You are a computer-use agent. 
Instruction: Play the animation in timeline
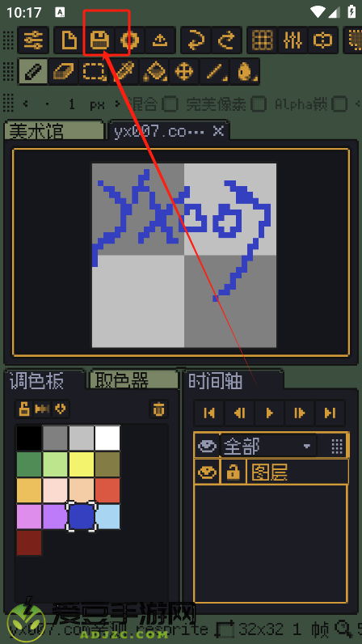tap(269, 413)
